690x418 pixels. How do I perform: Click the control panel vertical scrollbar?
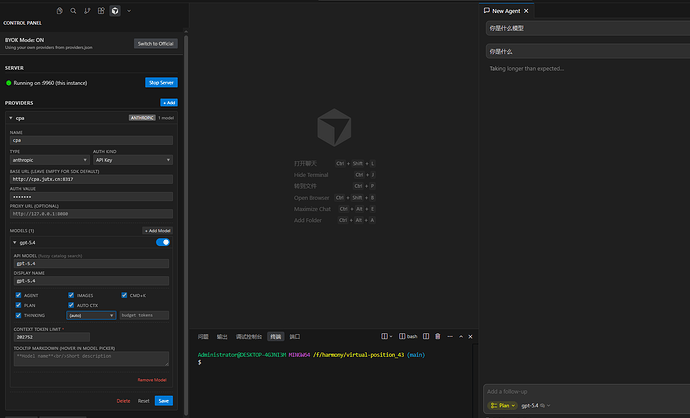pyautogui.click(x=186, y=224)
